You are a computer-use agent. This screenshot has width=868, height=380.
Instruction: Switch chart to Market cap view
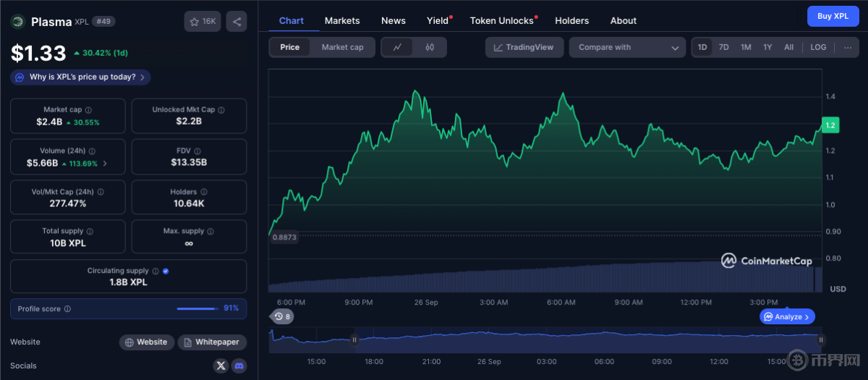pyautogui.click(x=342, y=48)
